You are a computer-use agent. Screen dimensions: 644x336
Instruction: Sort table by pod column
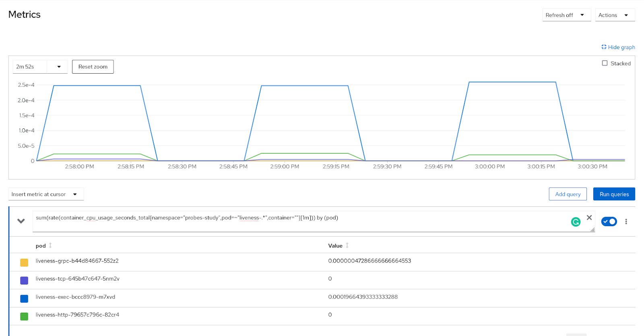point(41,245)
